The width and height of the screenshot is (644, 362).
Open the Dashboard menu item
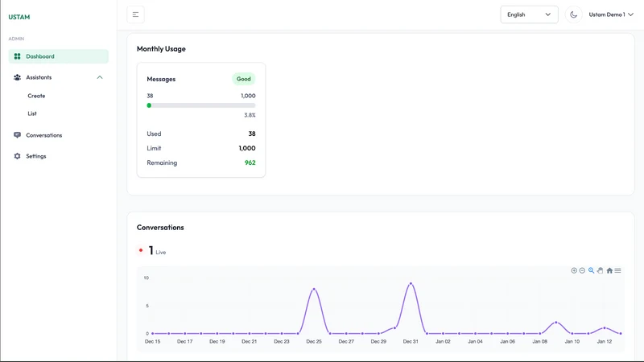tap(58, 56)
